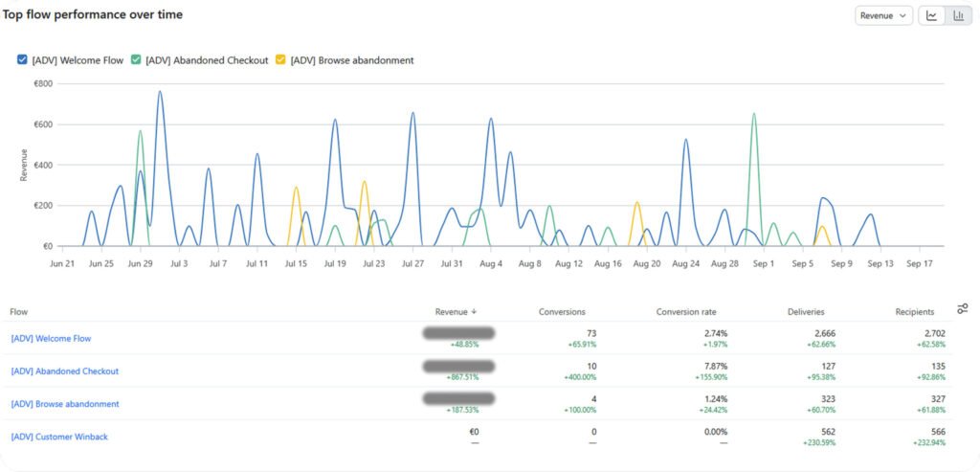The height and width of the screenshot is (472, 980).
Task: Click the Recipients column header
Action: pyautogui.click(x=915, y=311)
